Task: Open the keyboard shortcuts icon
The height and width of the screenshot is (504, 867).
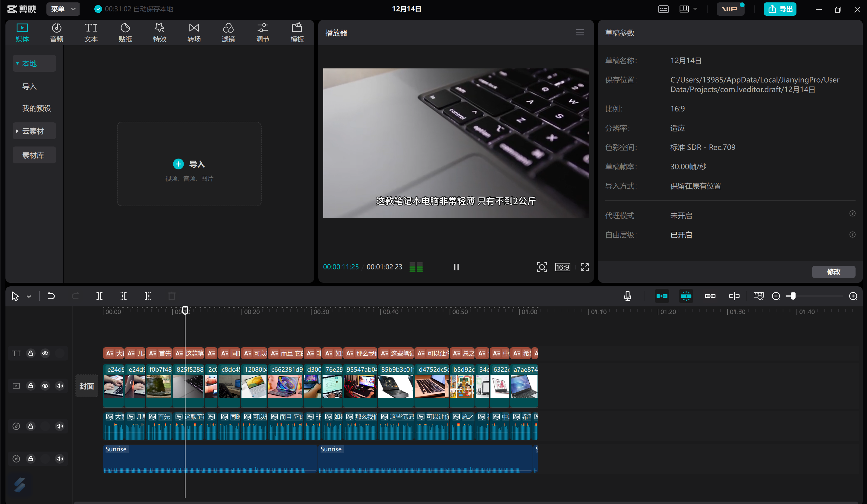Action: 663,9
